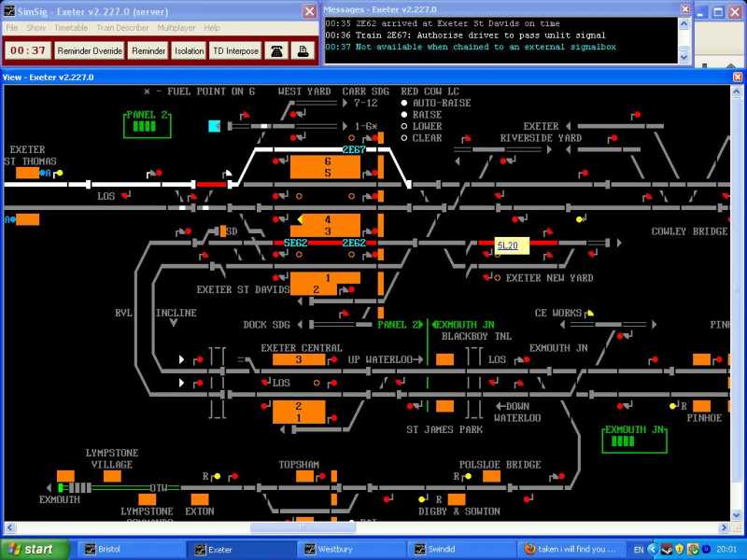The image size is (747, 560).
Task: Click the red signal beside St Davids platform 2
Action: point(351,289)
